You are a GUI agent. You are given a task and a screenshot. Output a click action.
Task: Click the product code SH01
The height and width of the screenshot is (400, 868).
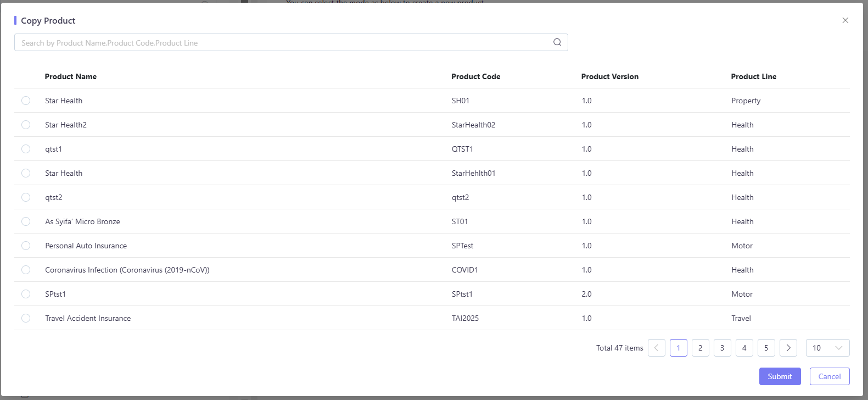pyautogui.click(x=461, y=101)
